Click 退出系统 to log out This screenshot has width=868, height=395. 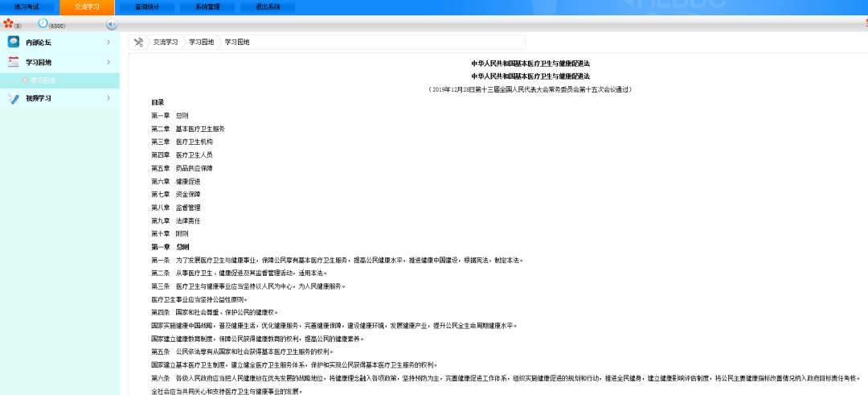click(x=268, y=7)
